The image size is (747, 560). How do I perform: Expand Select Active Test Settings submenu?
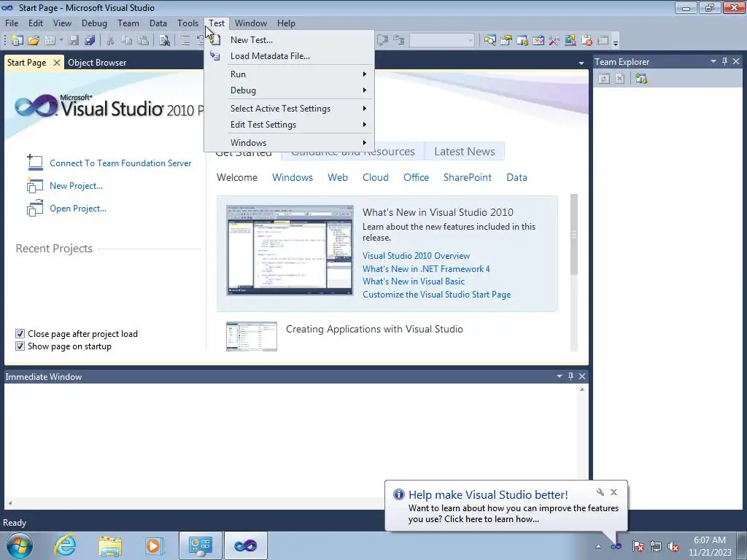point(289,109)
